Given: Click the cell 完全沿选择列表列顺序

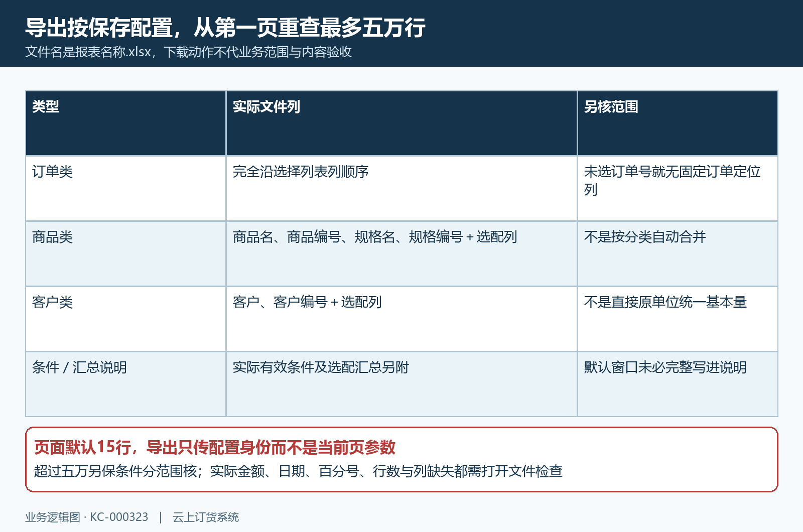Looking at the screenshot, I should [401, 188].
